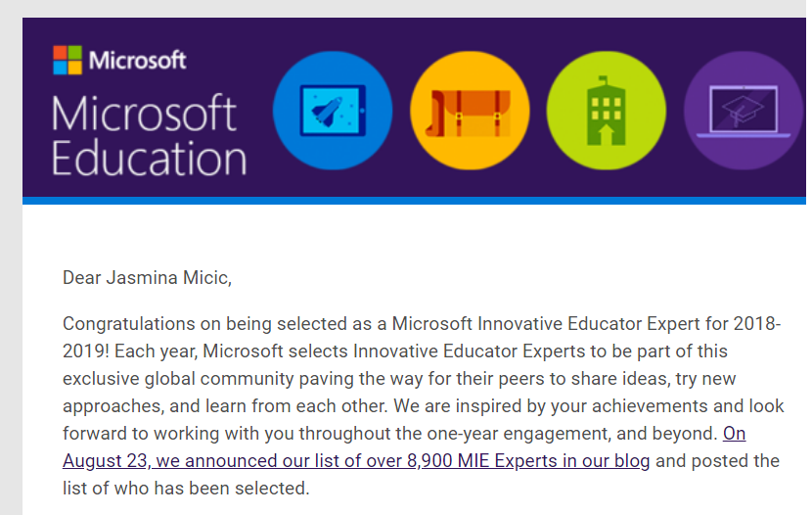
Task: Click the blue square of the Microsoft logo
Action: click(x=61, y=68)
